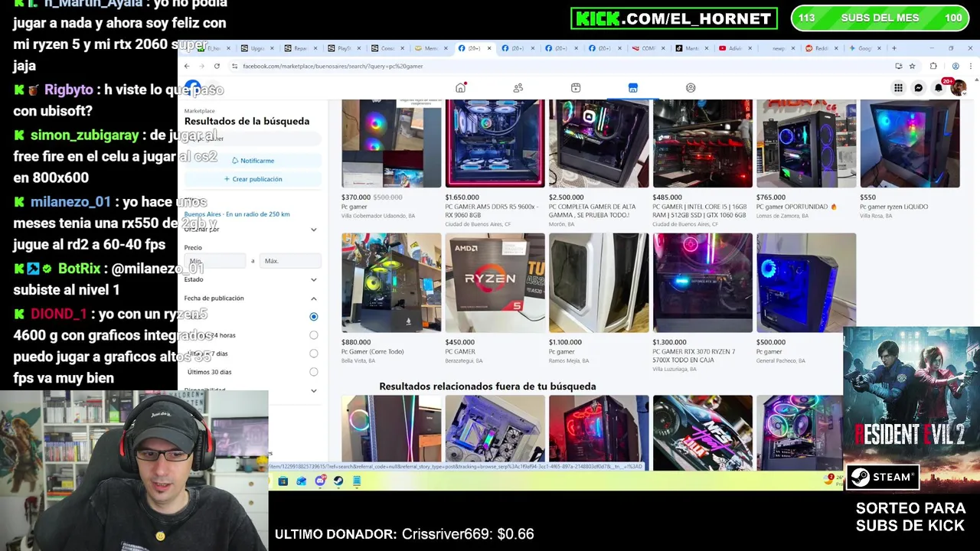
Task: Expand the Disponibilidad filter section
Action: coord(313,390)
